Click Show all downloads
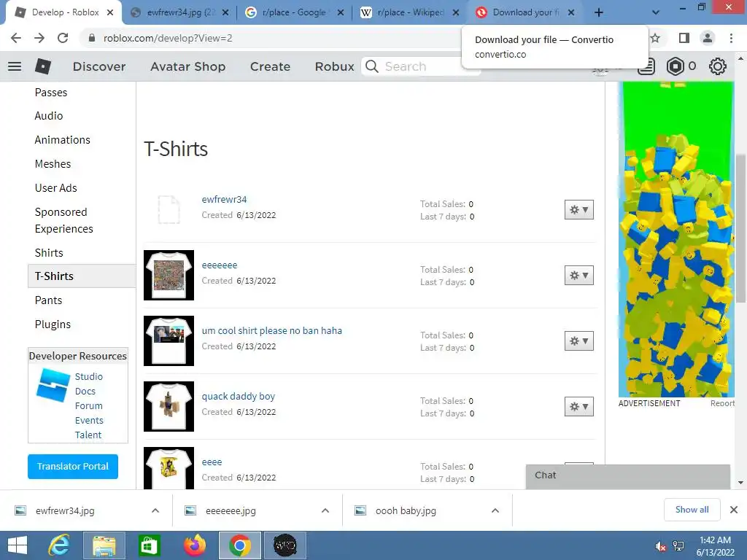Viewport: 747px width, 560px height. [692, 510]
